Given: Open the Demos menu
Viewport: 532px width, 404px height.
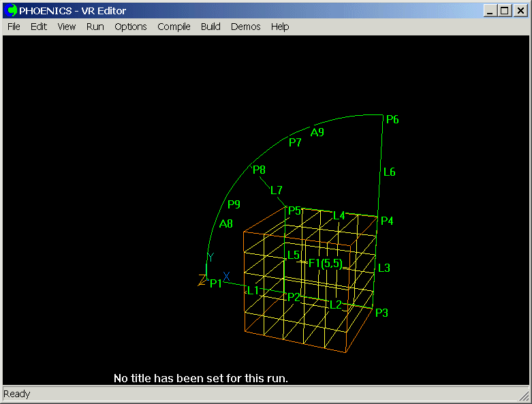Looking at the screenshot, I should click(246, 27).
